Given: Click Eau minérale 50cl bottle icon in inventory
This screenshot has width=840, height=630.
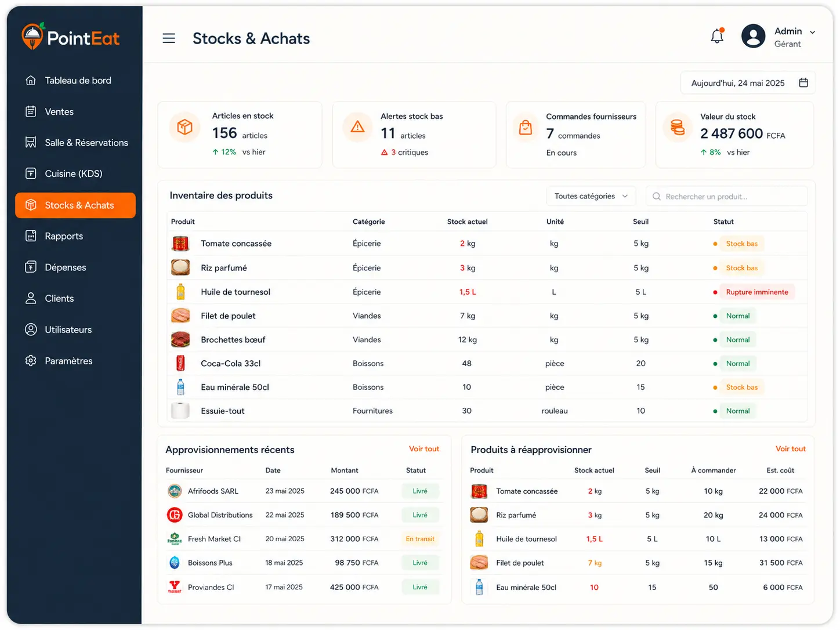Looking at the screenshot, I should click(180, 387).
